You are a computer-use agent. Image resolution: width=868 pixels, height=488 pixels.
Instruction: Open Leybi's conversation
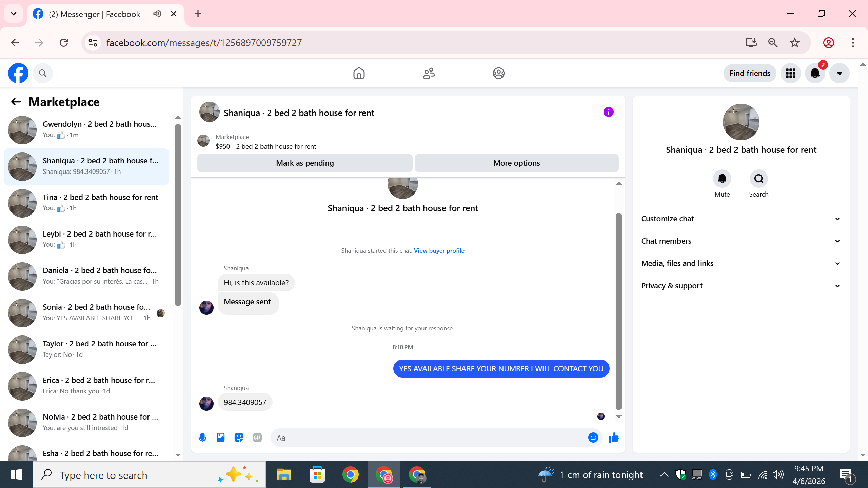pos(86,240)
